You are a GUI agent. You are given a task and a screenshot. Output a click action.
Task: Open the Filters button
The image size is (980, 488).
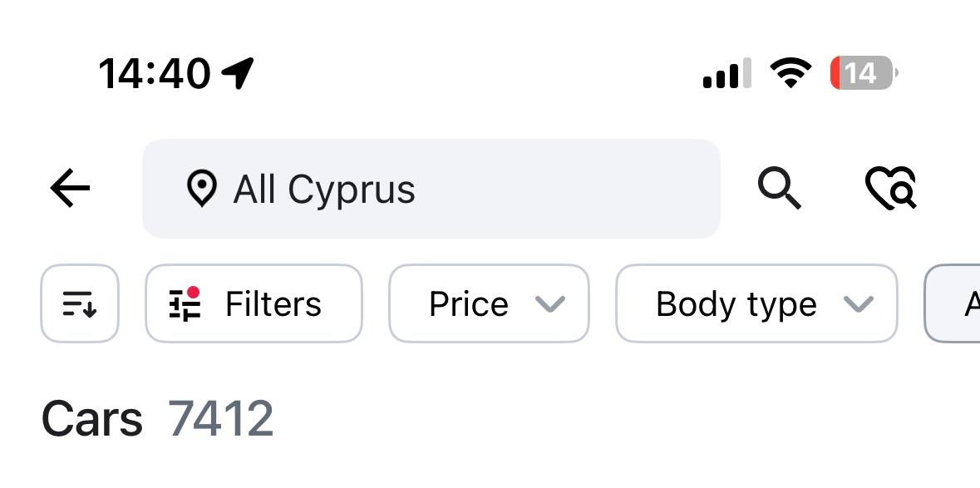click(x=254, y=303)
